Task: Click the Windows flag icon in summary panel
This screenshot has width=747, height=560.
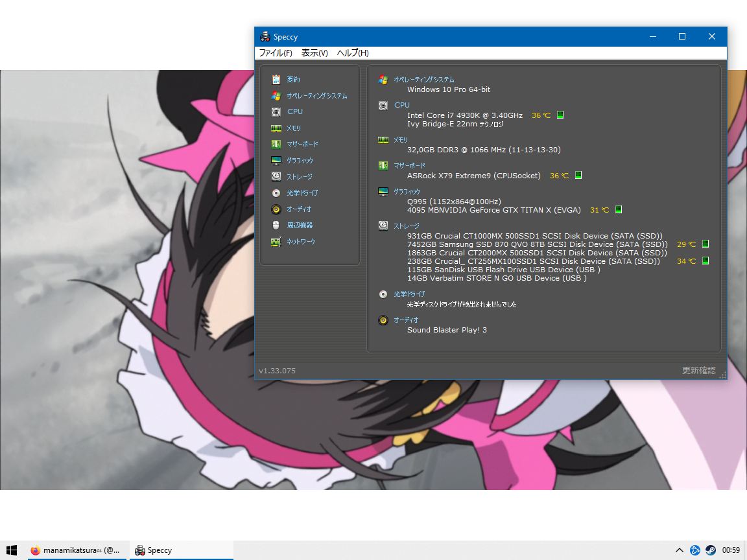Action: [x=383, y=80]
